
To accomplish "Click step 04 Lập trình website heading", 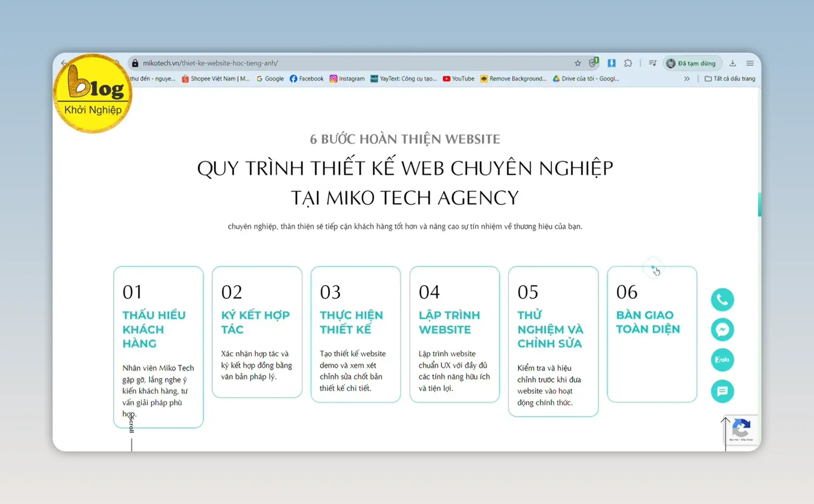I will [449, 322].
